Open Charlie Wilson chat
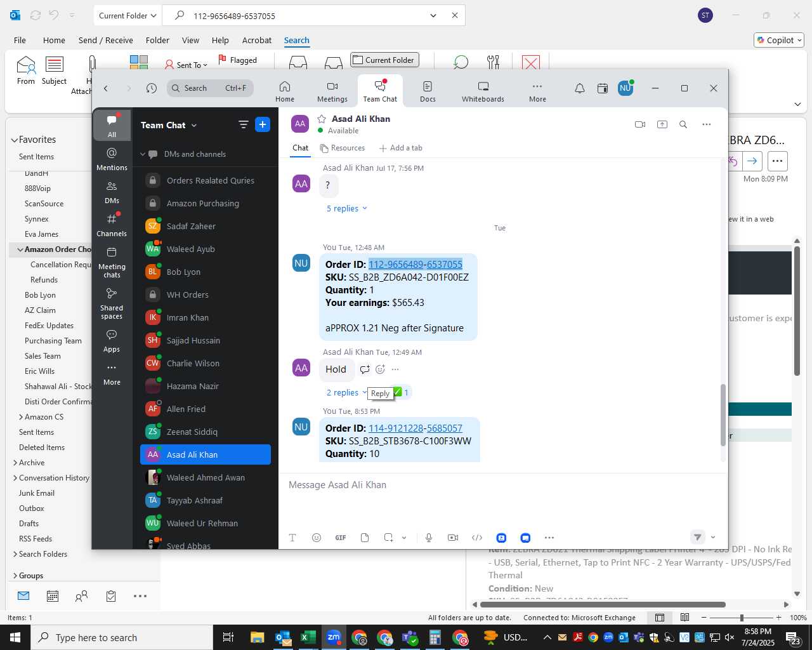Image resolution: width=812 pixels, height=650 pixels. tap(206, 363)
